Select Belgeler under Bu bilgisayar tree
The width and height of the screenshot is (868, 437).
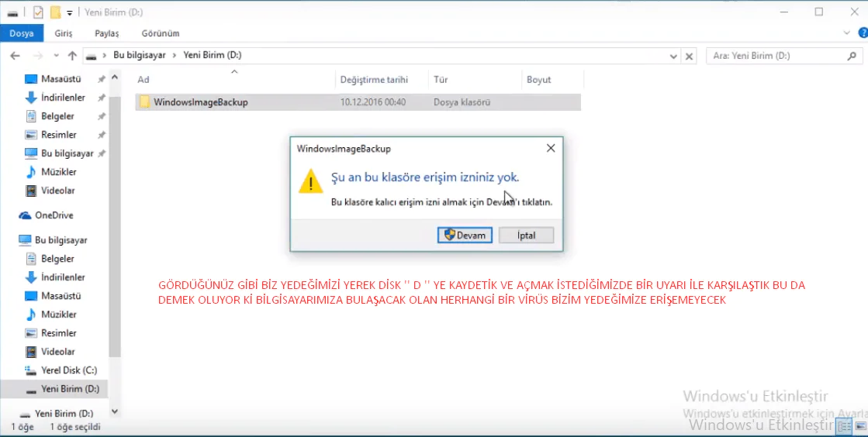pos(57,258)
